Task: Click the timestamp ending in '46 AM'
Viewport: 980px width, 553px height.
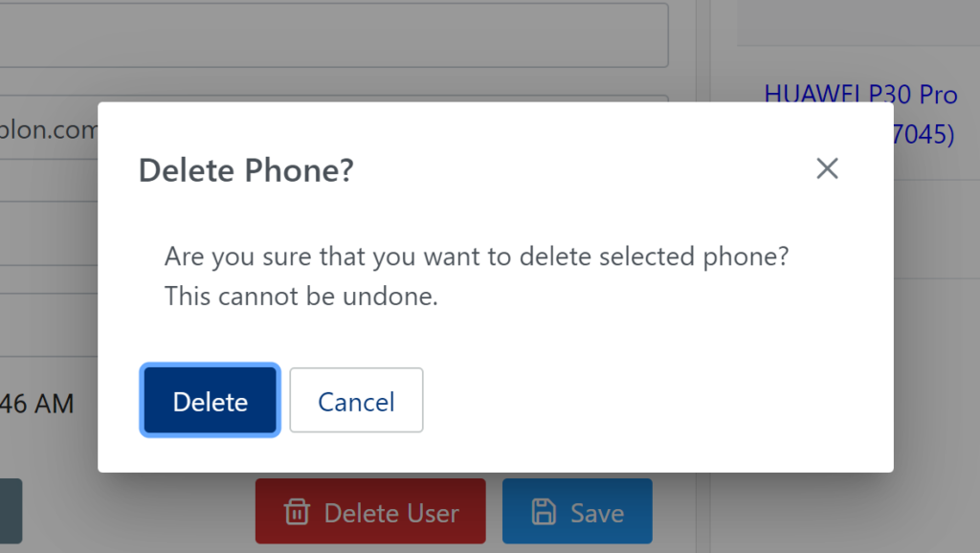Action: tap(38, 404)
